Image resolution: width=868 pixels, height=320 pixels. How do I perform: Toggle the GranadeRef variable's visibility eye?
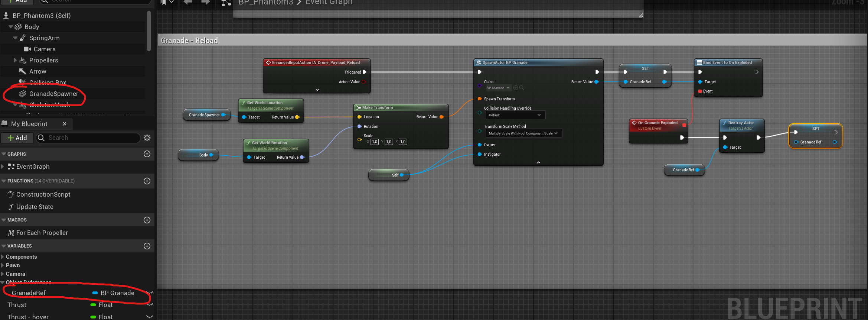(x=150, y=293)
